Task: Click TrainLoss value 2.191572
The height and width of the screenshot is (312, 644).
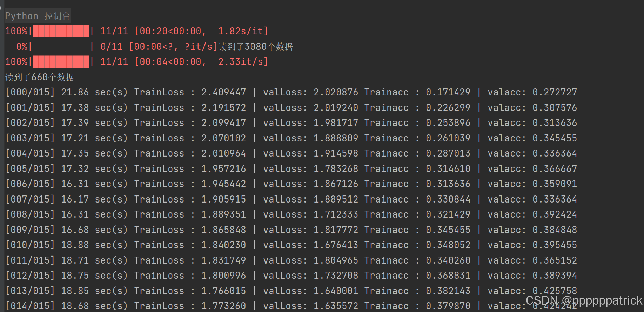Action: pos(224,108)
